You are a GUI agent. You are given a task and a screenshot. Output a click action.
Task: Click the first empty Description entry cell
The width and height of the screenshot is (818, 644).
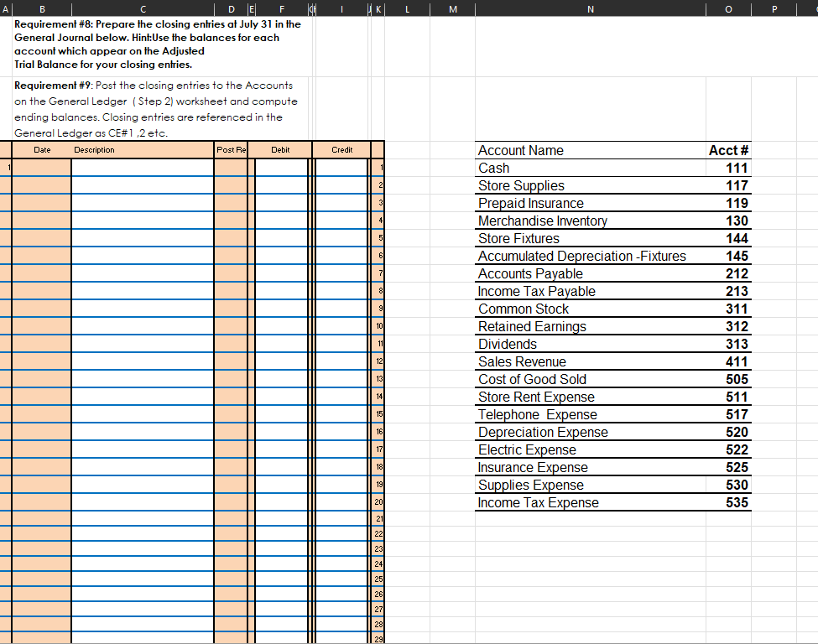click(x=143, y=165)
